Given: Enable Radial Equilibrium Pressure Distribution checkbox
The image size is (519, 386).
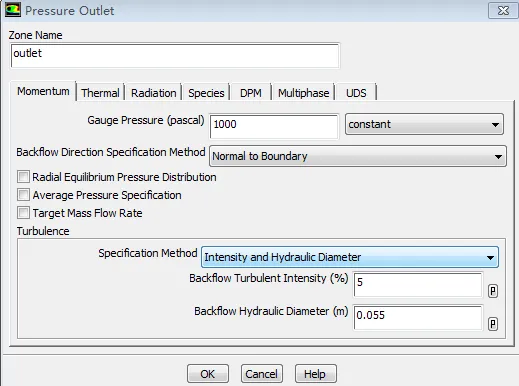Looking at the screenshot, I should pos(23,177).
